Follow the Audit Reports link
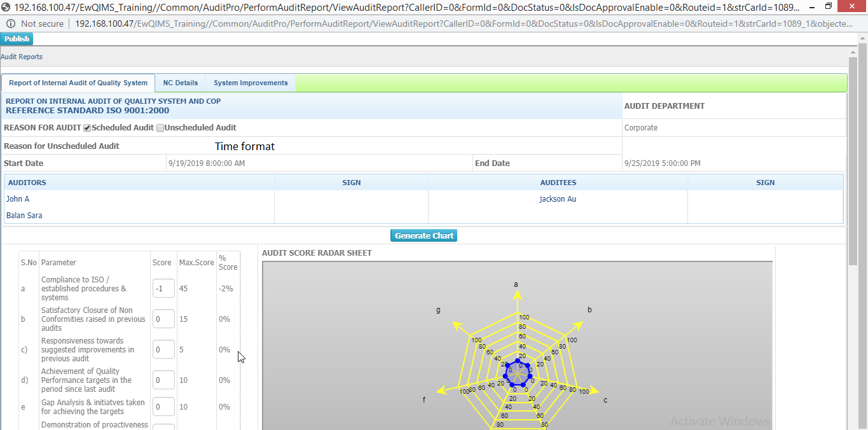The width and height of the screenshot is (868, 430). (x=22, y=57)
